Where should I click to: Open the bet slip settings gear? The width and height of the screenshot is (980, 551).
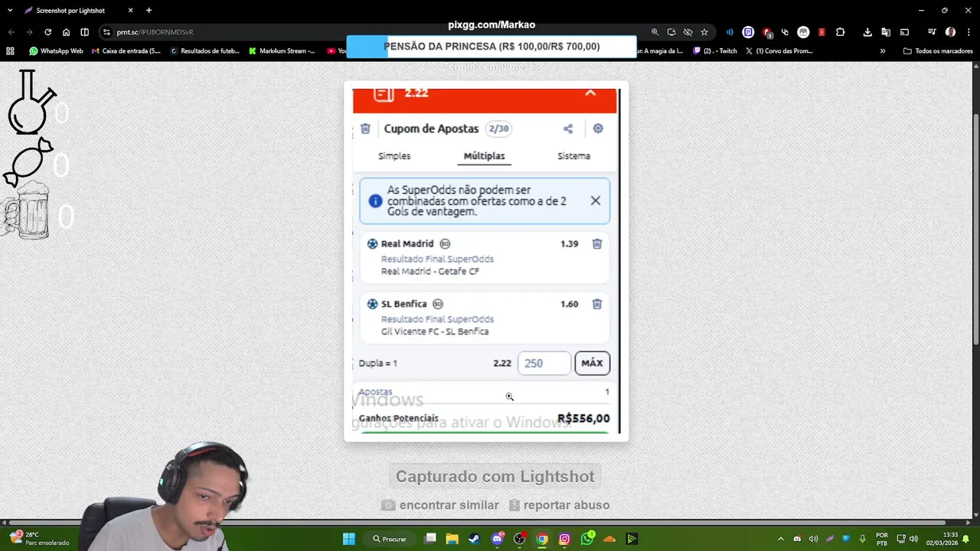point(598,129)
